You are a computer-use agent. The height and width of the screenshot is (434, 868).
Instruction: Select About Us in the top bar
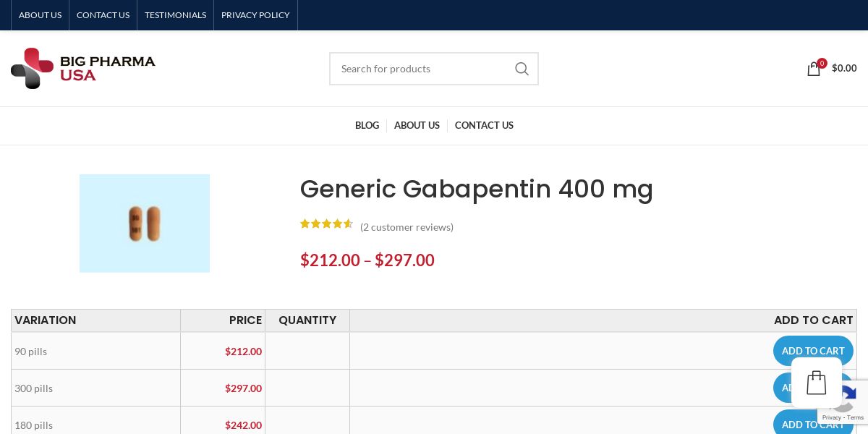click(40, 15)
